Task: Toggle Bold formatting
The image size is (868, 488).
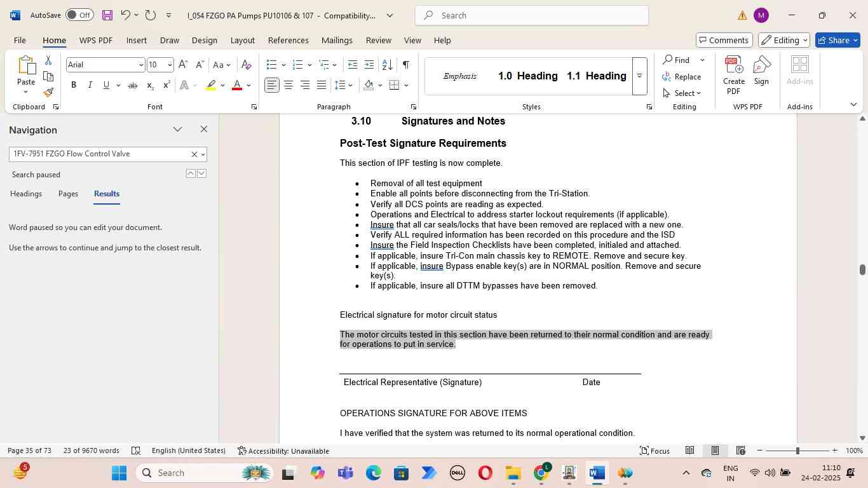Action: (74, 85)
